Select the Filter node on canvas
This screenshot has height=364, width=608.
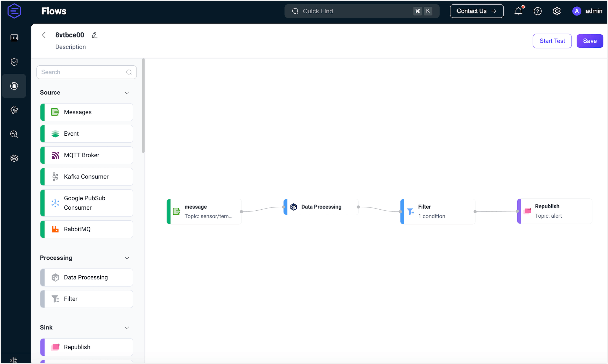click(x=438, y=211)
